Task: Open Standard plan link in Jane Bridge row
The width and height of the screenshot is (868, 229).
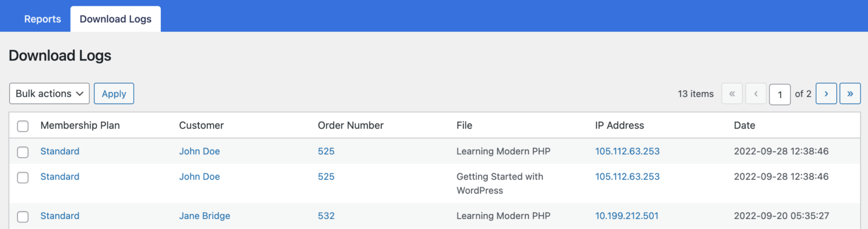Action: tap(60, 216)
